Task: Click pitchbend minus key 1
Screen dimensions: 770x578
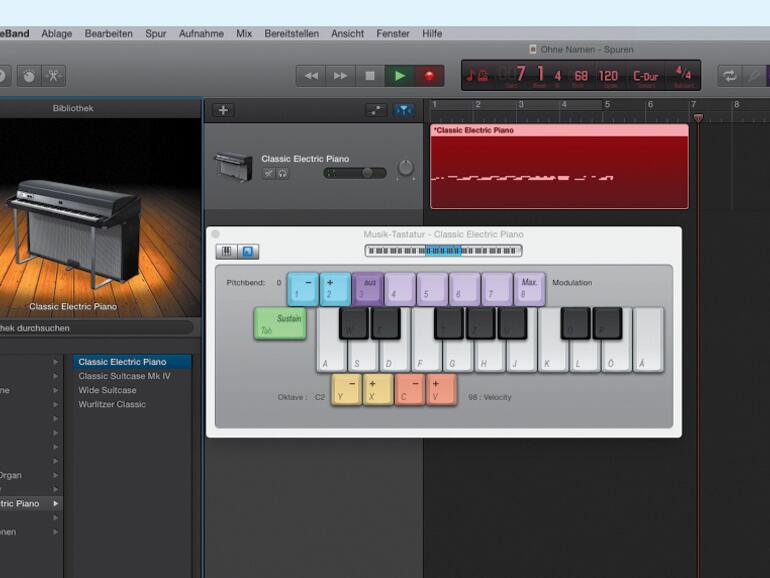Action: pyautogui.click(x=302, y=289)
